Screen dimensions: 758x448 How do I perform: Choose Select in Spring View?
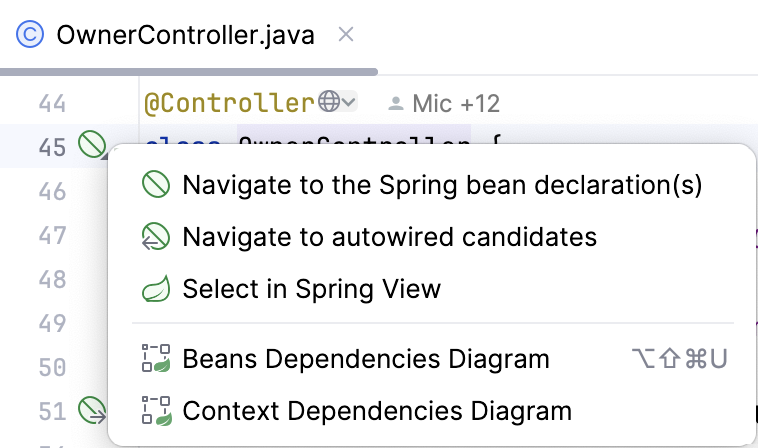click(x=311, y=289)
